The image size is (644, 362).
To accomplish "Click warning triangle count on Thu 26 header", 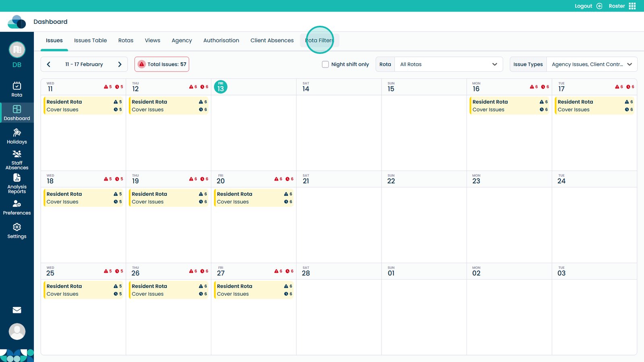I will point(193,271).
